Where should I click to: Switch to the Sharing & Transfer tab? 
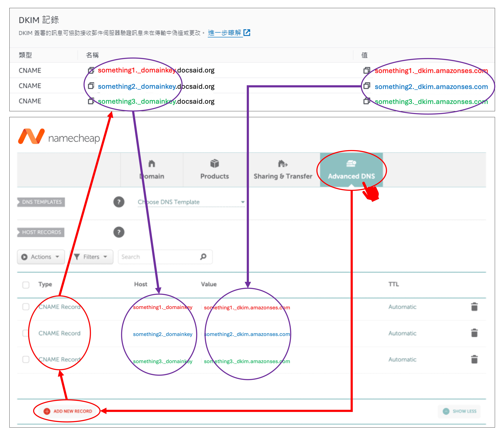[283, 170]
